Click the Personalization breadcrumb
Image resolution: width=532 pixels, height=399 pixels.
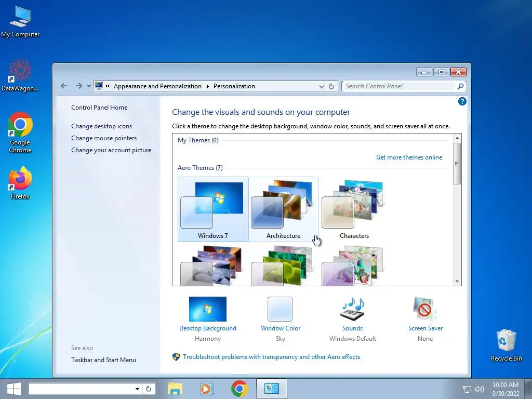point(234,86)
